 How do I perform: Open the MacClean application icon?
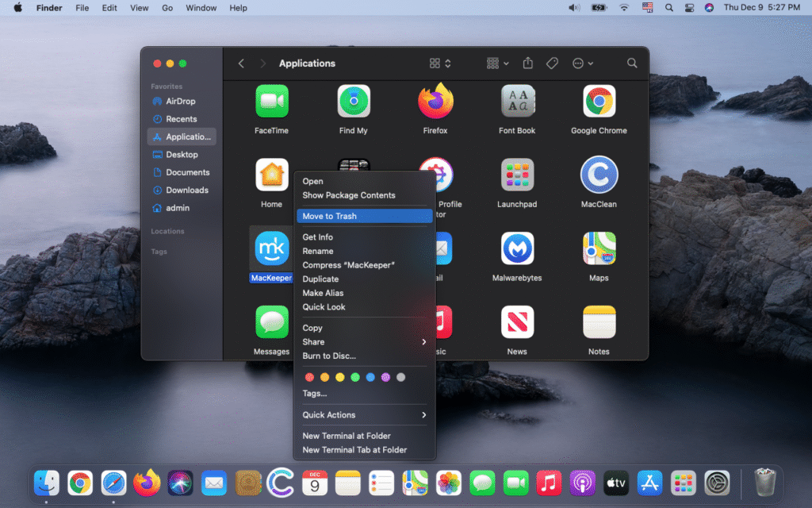(599, 175)
